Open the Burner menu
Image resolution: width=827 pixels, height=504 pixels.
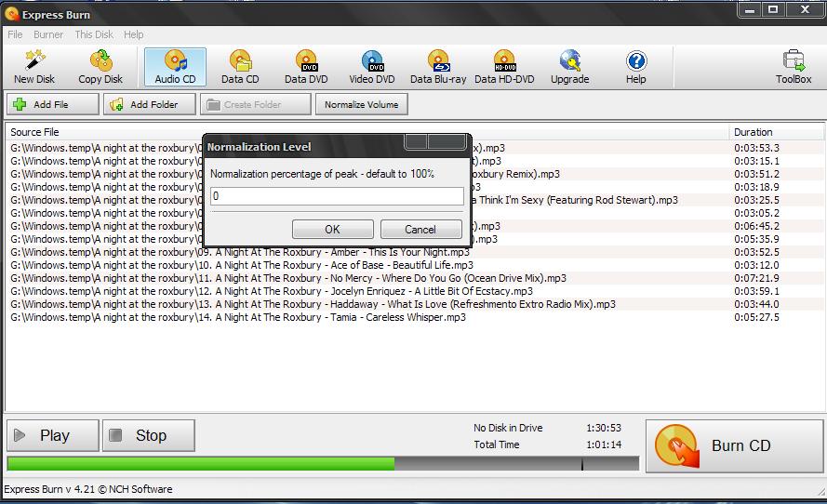[48, 34]
